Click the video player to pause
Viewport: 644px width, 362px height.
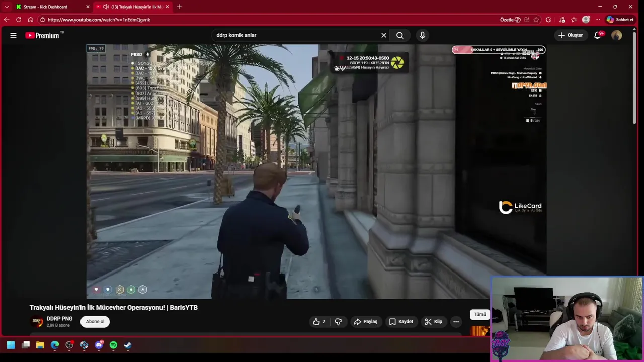click(x=316, y=171)
